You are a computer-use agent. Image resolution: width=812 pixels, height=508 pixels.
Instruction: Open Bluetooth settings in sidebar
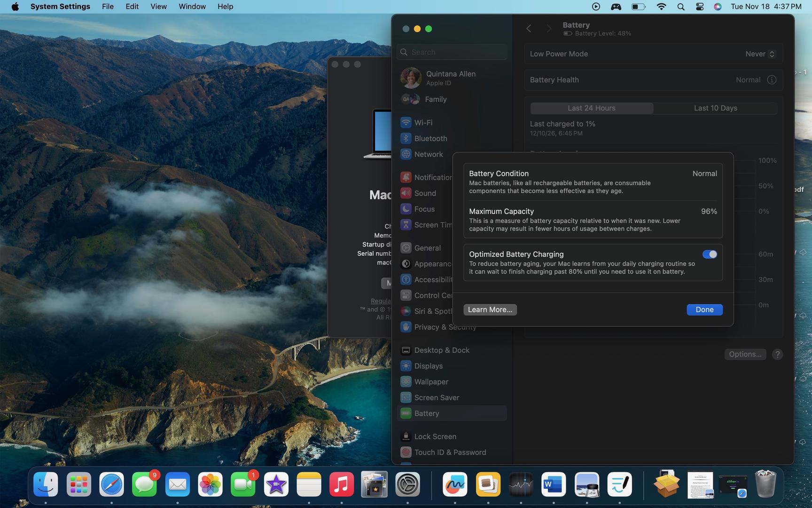(x=430, y=139)
